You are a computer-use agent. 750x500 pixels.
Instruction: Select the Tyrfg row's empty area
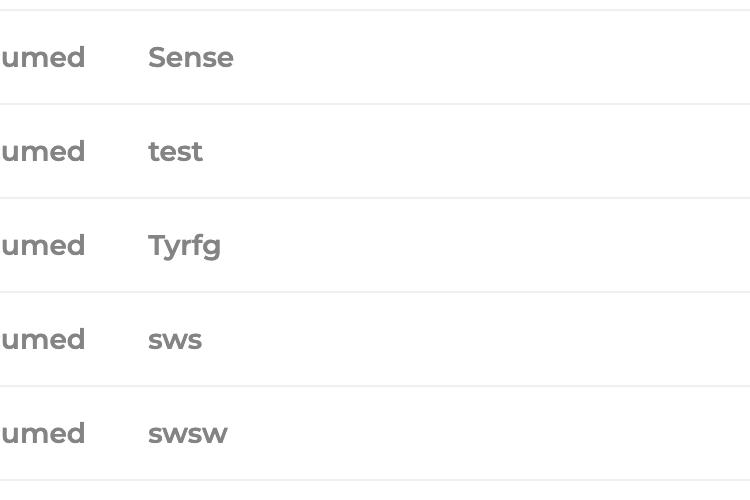pyautogui.click(x=483, y=245)
